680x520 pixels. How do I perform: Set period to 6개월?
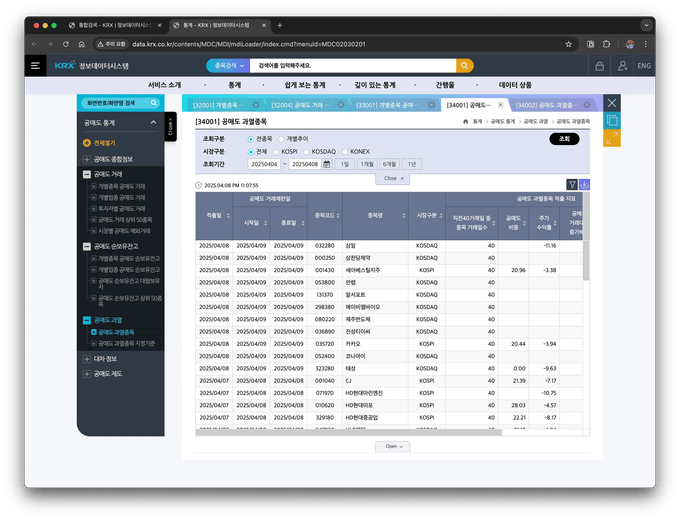[x=389, y=164]
